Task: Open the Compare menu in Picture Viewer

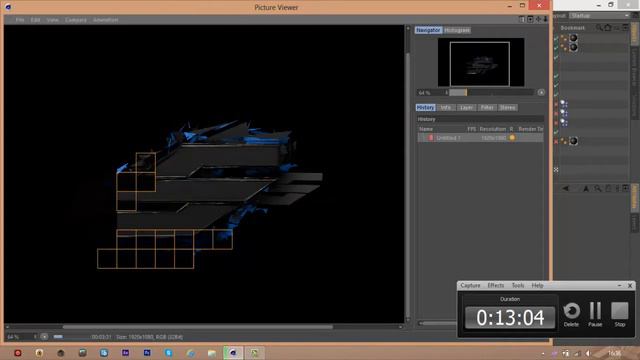Action: click(76, 20)
